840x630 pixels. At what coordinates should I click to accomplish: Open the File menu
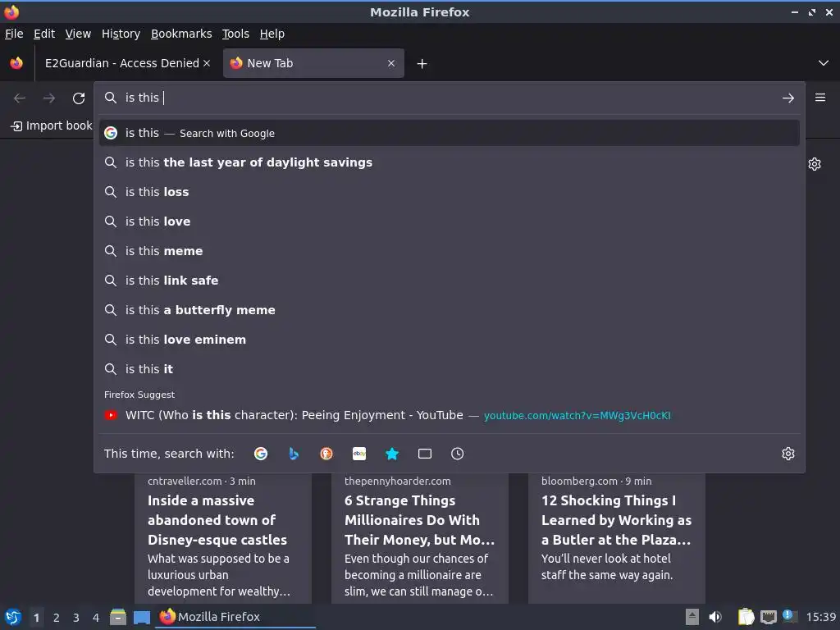pos(14,34)
